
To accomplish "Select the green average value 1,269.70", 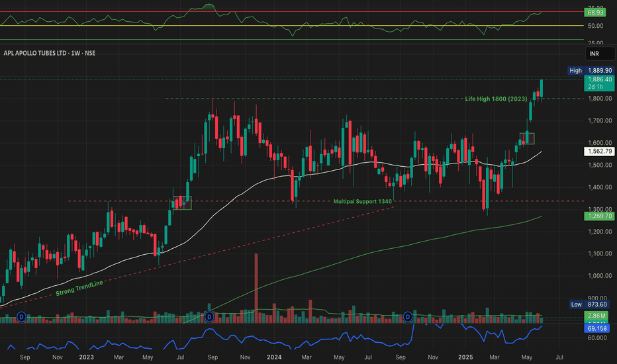I will (x=599, y=216).
